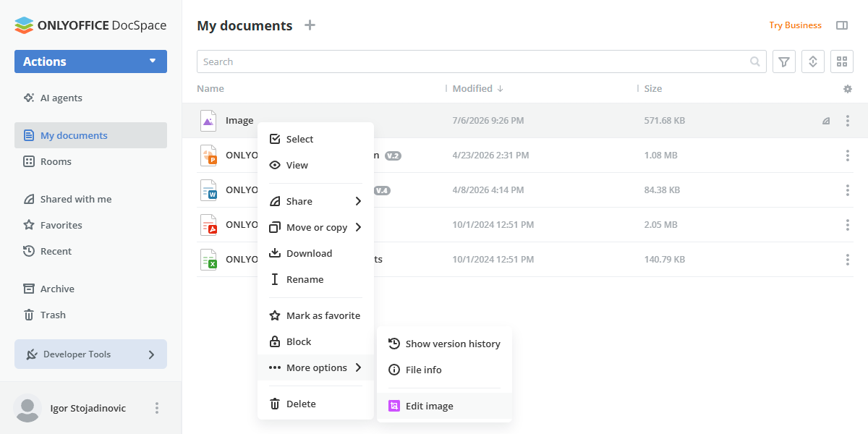868x434 pixels.
Task: Choose Block in context menu
Action: click(315, 341)
